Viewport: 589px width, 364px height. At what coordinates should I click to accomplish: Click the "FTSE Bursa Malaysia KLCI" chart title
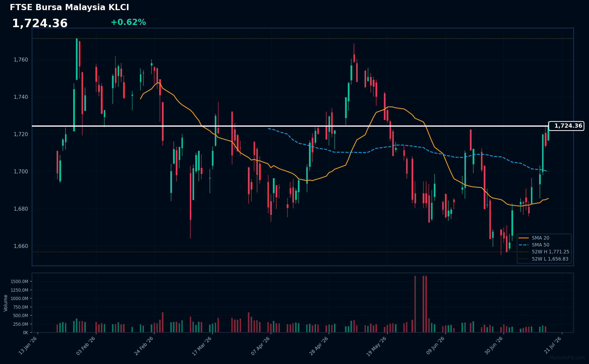[69, 7]
